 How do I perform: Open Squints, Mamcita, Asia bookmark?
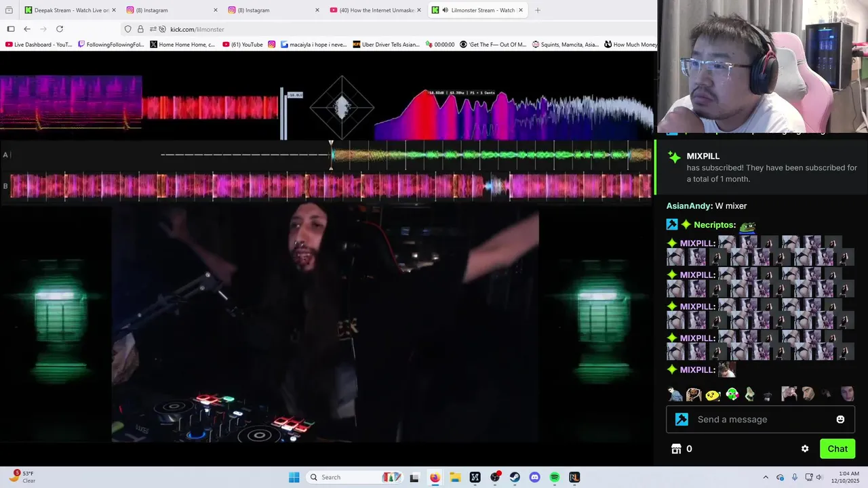point(566,45)
